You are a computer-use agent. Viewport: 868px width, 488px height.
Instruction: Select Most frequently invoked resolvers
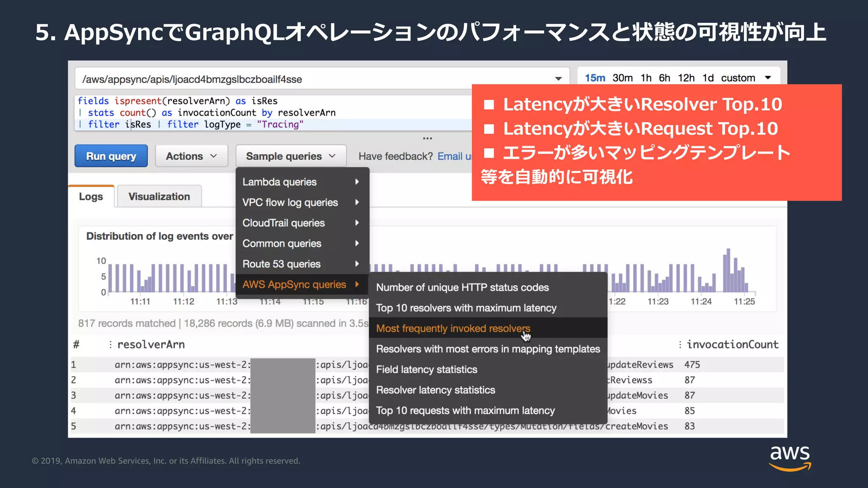[x=488, y=328]
